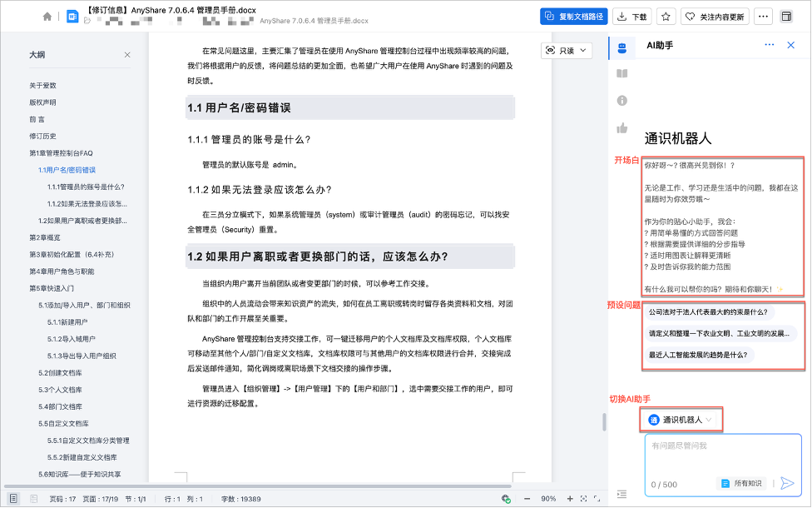Jump to 关于爱数 in the outline

42,86
